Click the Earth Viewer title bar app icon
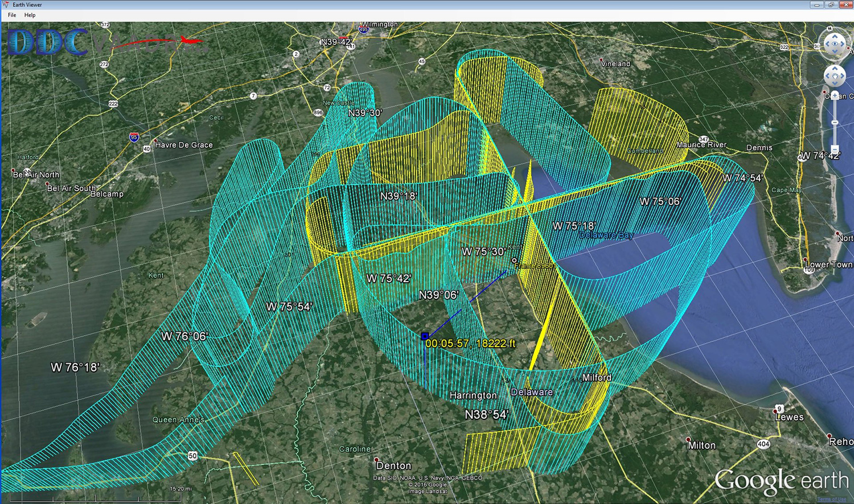This screenshot has width=854, height=504. 6,5
